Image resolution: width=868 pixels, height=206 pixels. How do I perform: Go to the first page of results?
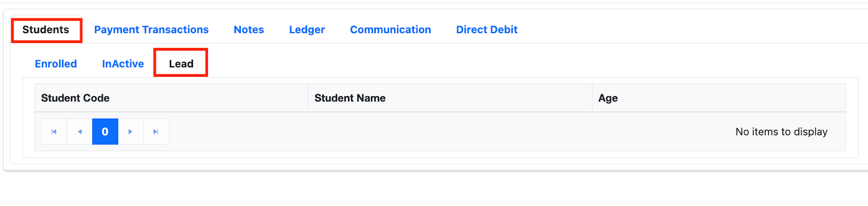[54, 132]
